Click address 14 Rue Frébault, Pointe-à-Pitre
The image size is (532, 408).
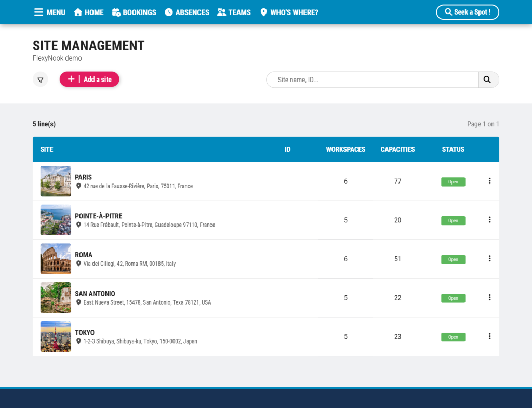click(x=149, y=225)
